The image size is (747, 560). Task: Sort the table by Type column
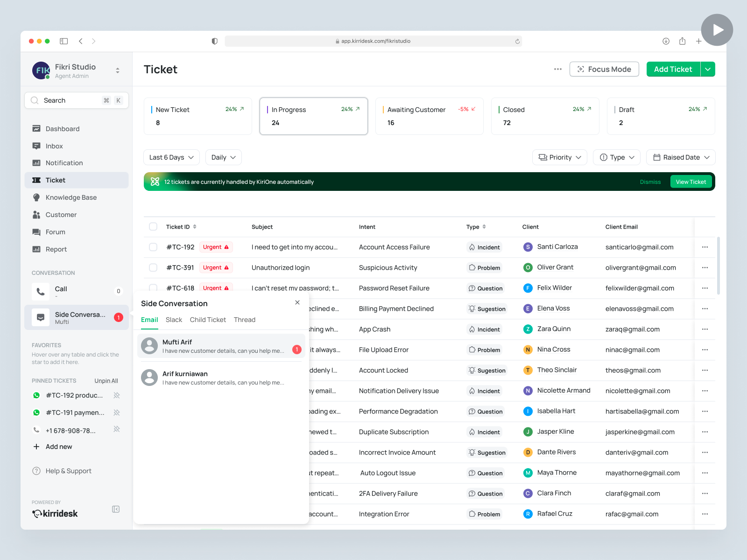[x=484, y=227]
